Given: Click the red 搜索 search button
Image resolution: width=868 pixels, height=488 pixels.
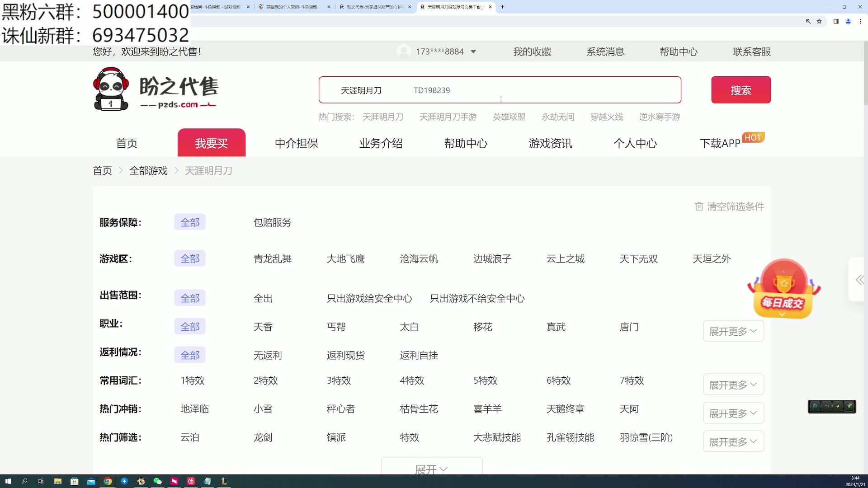Looking at the screenshot, I should point(741,90).
